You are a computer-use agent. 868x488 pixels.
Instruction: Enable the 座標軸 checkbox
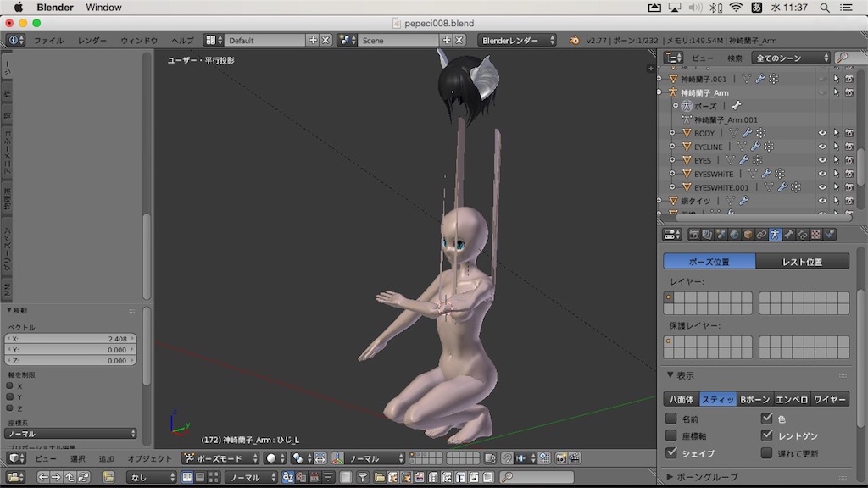(671, 436)
